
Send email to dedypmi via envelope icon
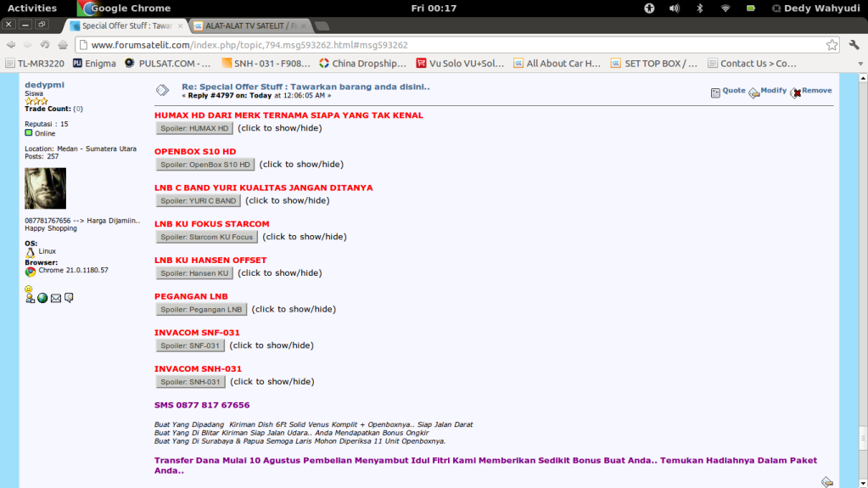(56, 299)
